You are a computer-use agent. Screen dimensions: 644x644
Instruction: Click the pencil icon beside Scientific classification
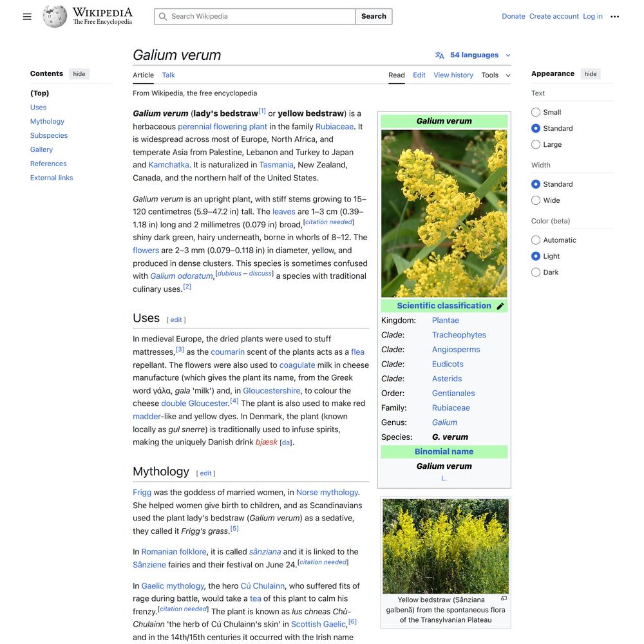point(500,306)
